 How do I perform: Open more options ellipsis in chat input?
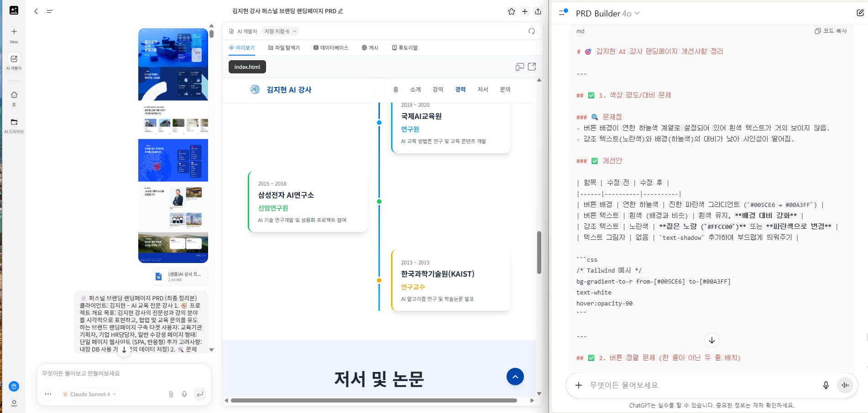[x=48, y=394]
